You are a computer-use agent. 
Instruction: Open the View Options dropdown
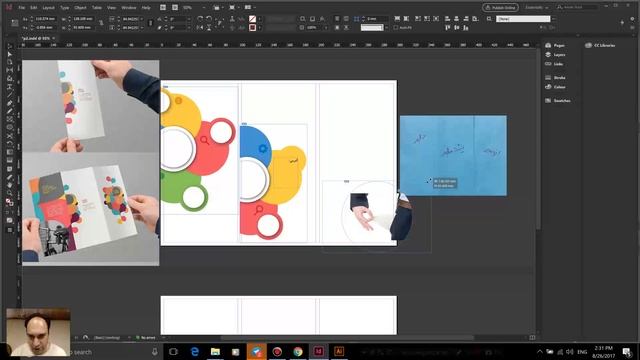(219, 7)
